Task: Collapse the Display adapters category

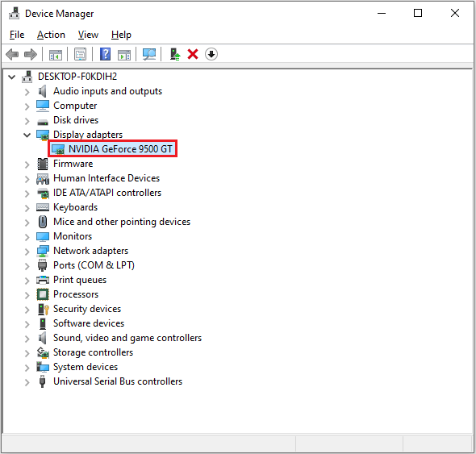Action: [27, 135]
